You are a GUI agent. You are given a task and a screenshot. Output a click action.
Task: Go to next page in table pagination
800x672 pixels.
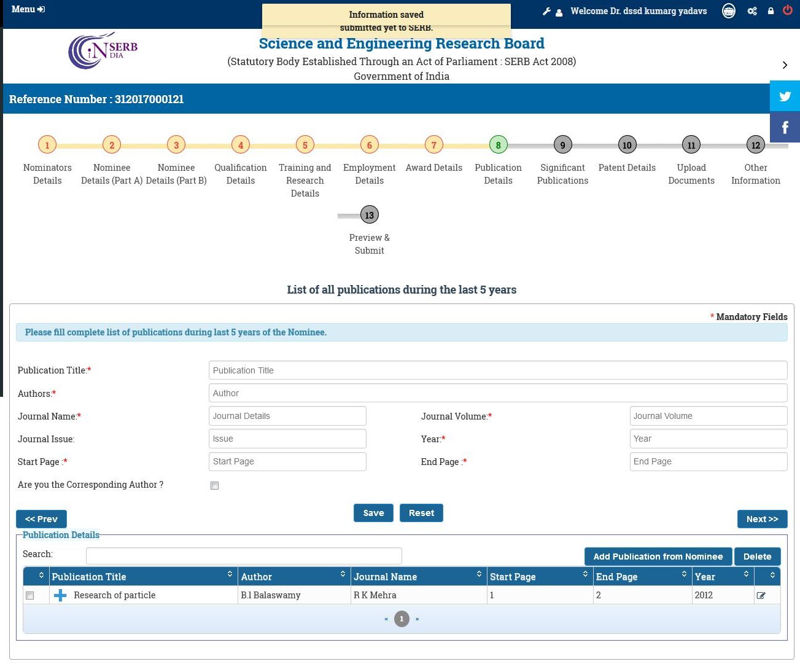(x=417, y=619)
